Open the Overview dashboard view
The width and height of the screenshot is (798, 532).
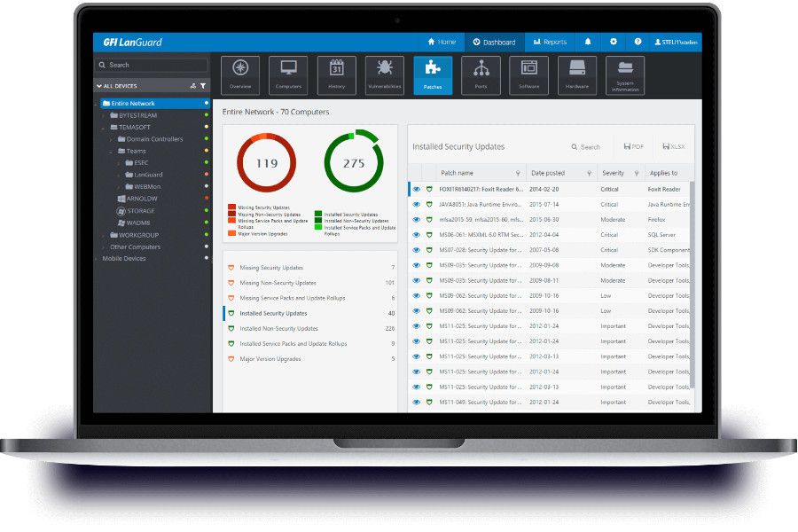(240, 75)
